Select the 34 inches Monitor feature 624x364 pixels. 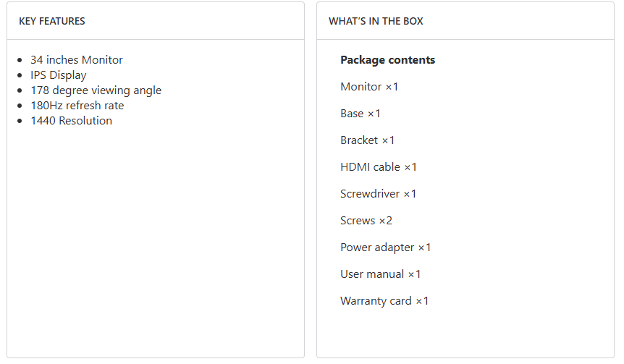(x=77, y=60)
